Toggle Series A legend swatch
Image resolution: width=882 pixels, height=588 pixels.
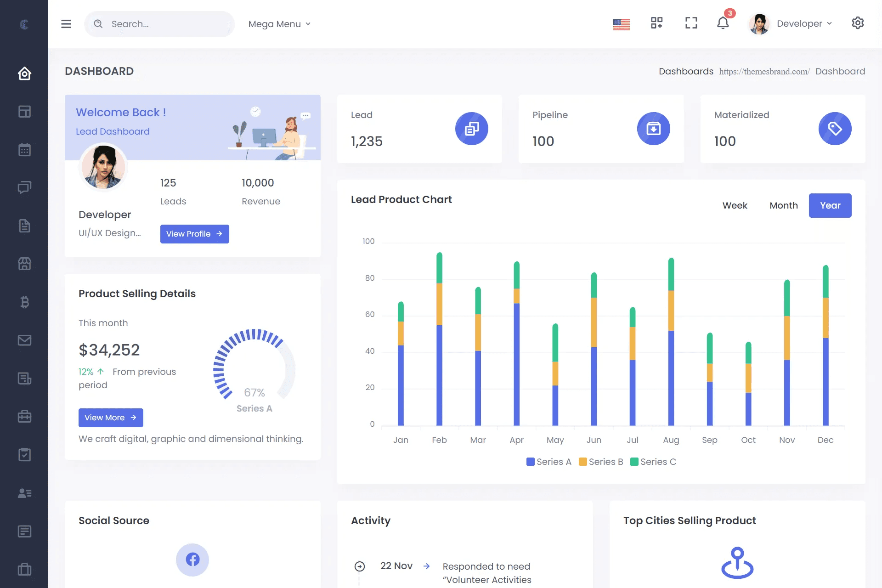pyautogui.click(x=530, y=462)
